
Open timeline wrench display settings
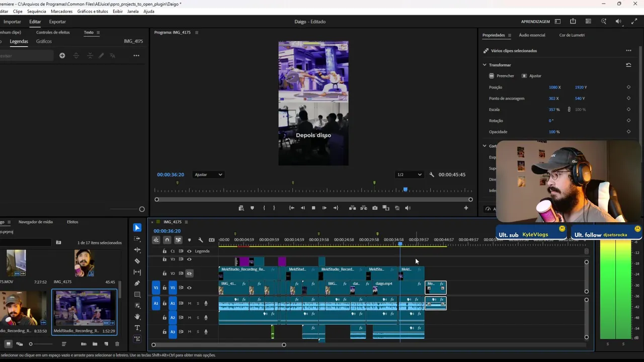200,240
